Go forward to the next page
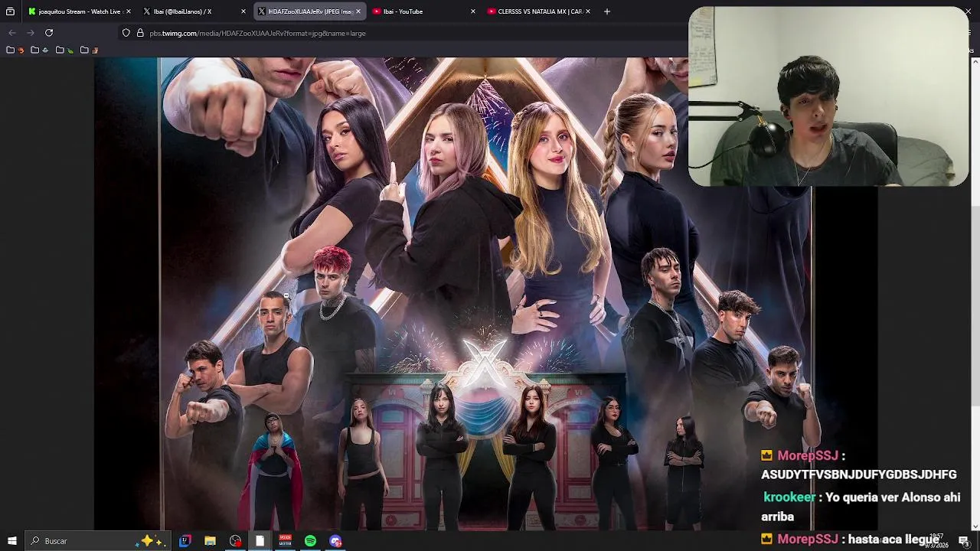This screenshot has height=551, width=980. (x=31, y=33)
